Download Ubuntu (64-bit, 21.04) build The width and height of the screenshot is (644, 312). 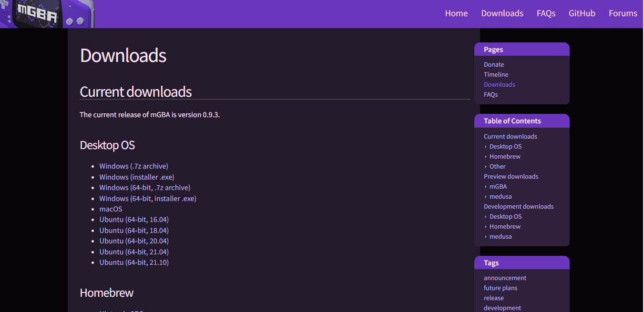[134, 252]
